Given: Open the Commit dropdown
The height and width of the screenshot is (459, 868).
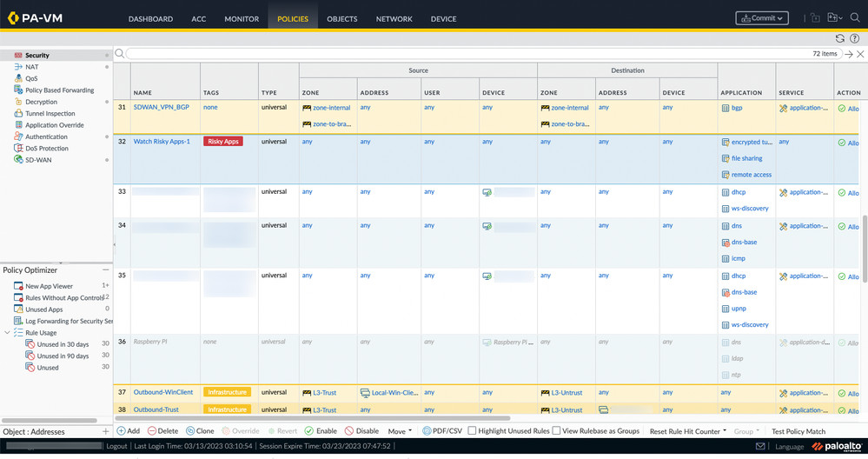Looking at the screenshot, I should tap(761, 18).
